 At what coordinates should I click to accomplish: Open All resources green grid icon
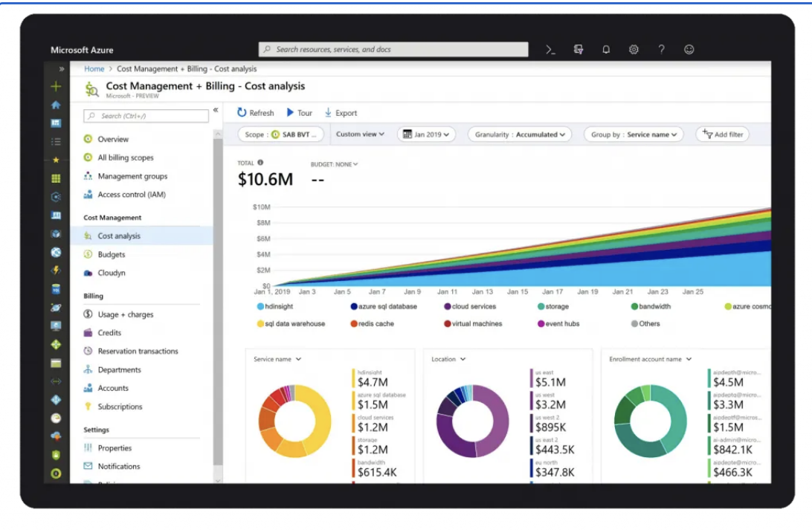click(56, 178)
